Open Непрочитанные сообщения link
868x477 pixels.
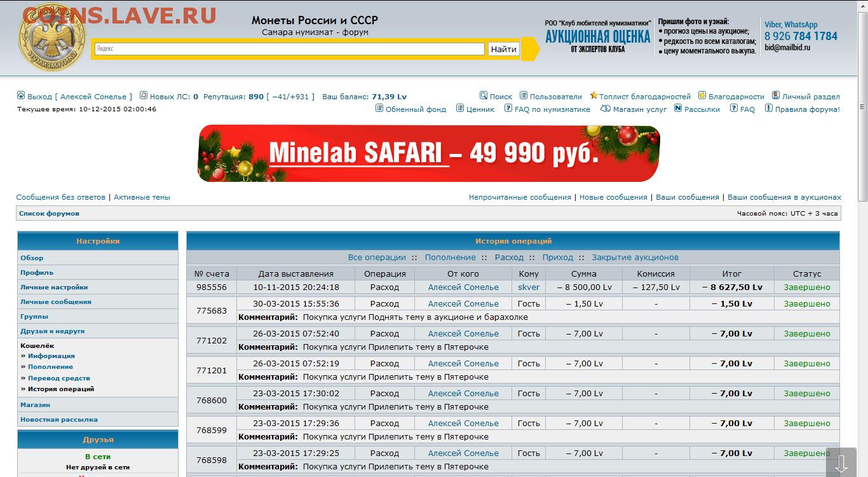(520, 197)
